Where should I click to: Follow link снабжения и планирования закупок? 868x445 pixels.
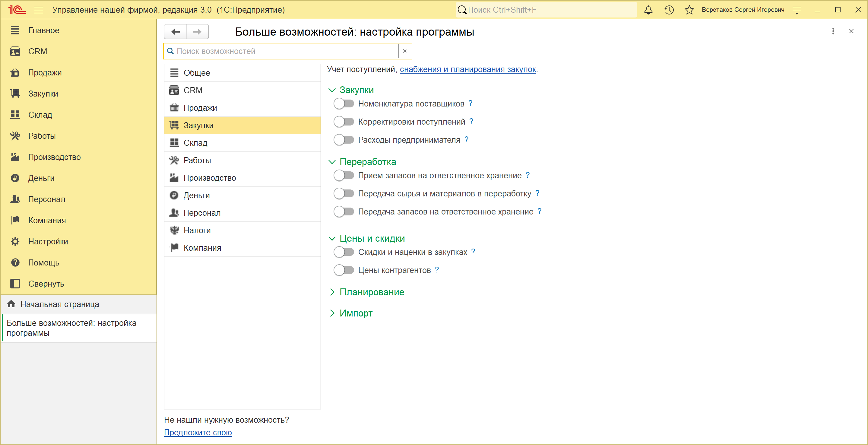pos(468,69)
